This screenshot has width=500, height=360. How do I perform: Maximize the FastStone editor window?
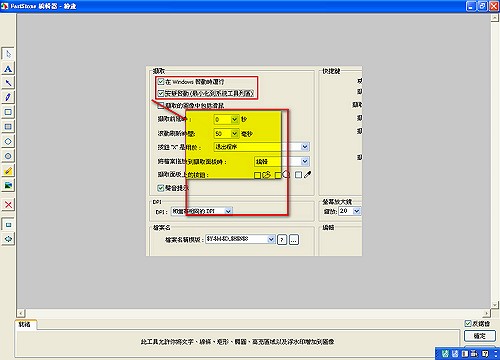tap(482, 6)
